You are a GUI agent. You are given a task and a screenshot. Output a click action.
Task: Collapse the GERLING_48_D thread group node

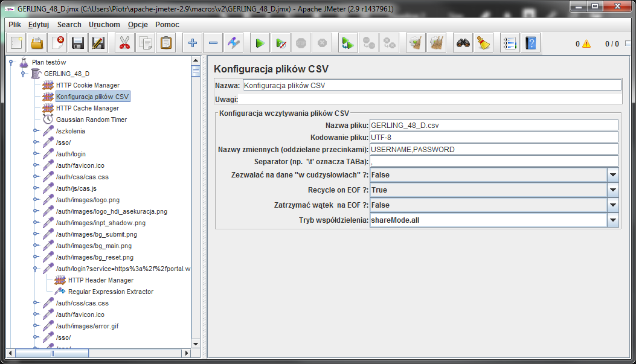(23, 74)
